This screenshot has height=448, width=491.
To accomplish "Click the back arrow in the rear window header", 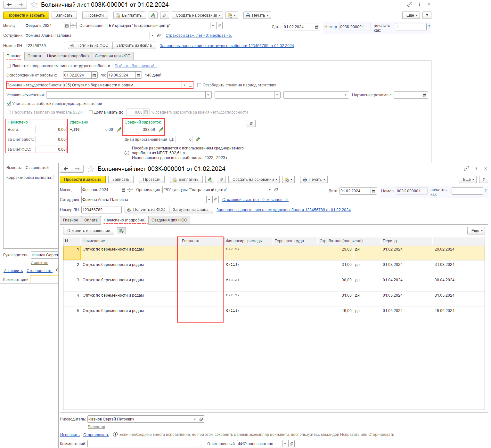I will [9, 4].
